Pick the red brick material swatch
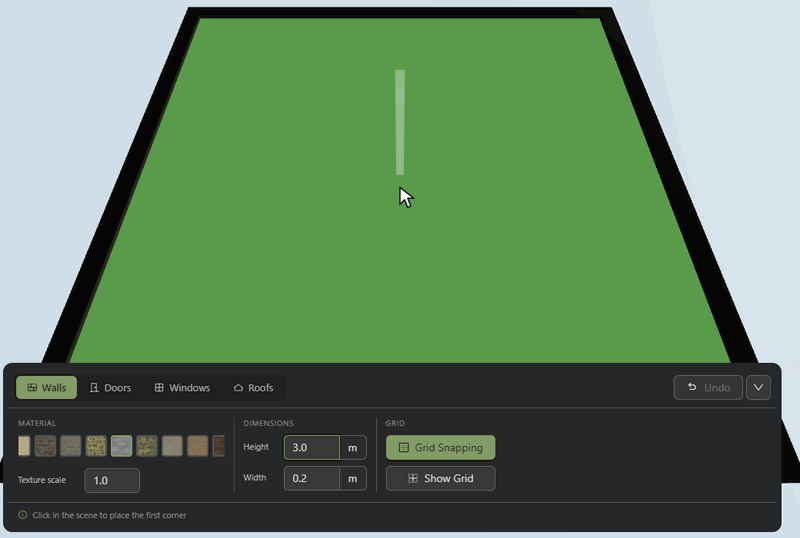Screen dimensions: 800x538 pyautogui.click(x=45, y=446)
